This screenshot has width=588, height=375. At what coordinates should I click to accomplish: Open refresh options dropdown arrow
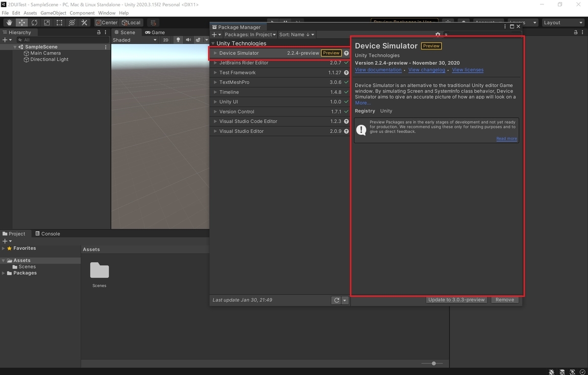pos(345,301)
